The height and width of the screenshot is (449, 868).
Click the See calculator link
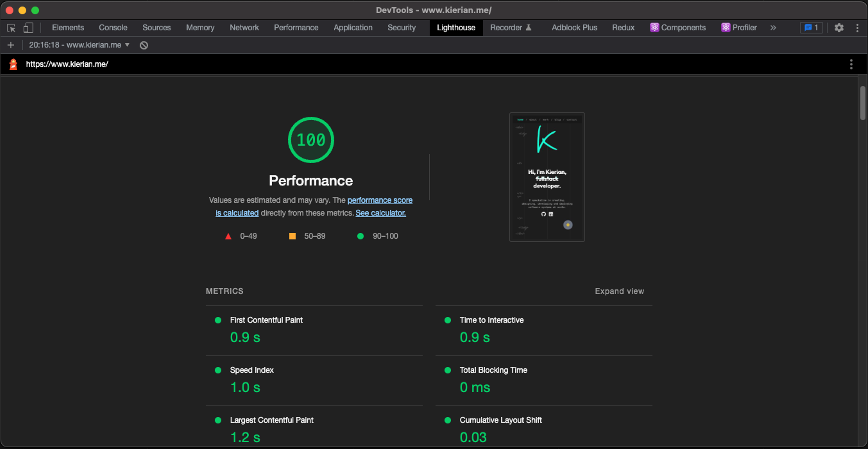pos(380,213)
